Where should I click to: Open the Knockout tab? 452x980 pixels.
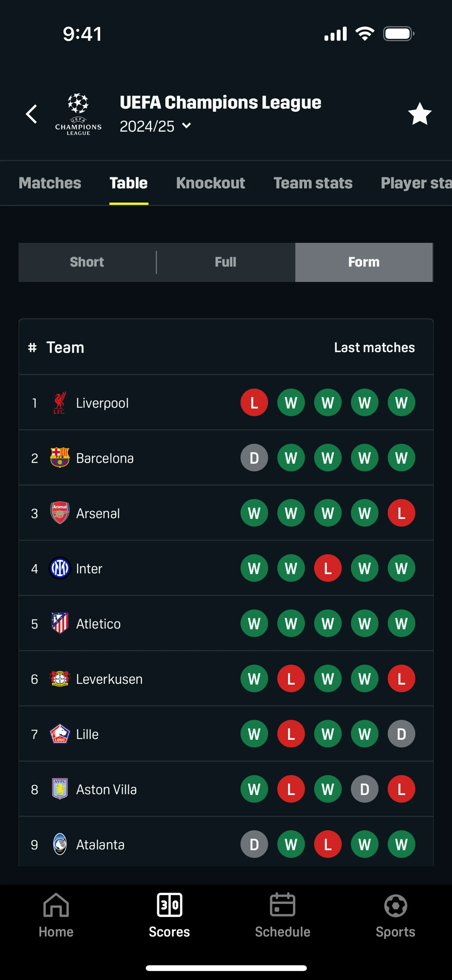coord(210,183)
